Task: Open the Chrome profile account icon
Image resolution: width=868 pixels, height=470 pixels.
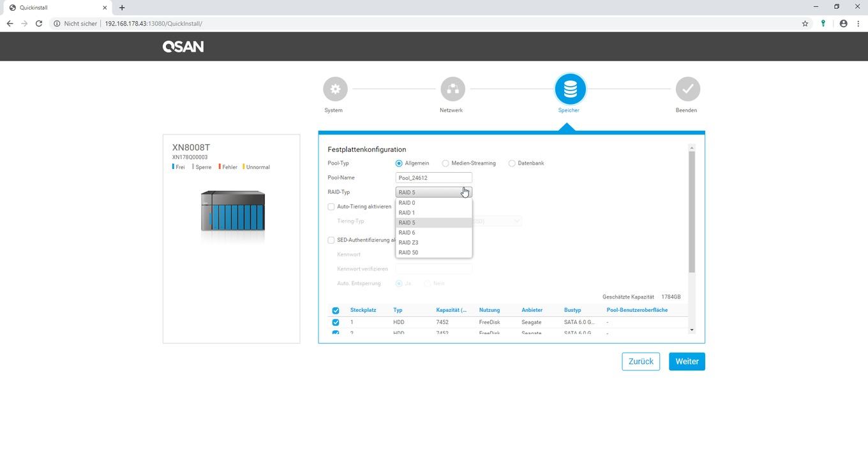Action: click(x=843, y=24)
